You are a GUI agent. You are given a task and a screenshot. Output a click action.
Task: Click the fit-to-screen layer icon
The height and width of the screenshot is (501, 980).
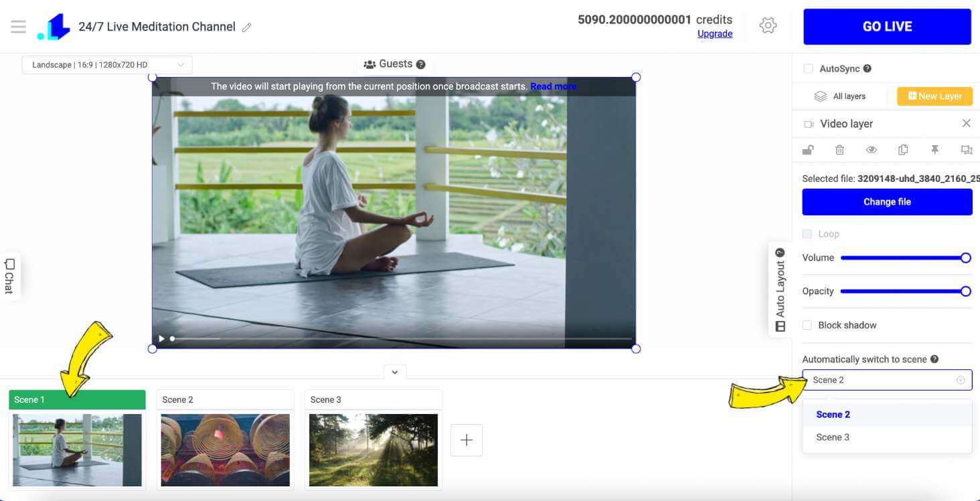pos(966,150)
